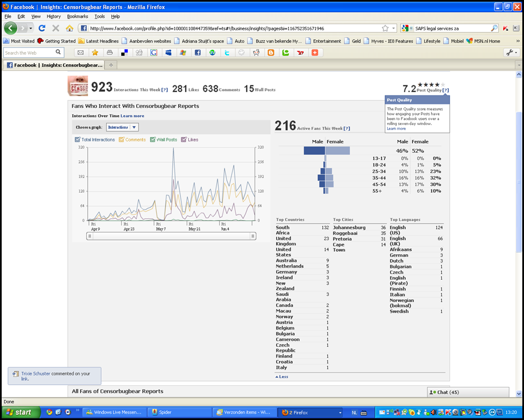Click Learn more in Post Quality tooltip
This screenshot has width=524, height=420.
(396, 128)
